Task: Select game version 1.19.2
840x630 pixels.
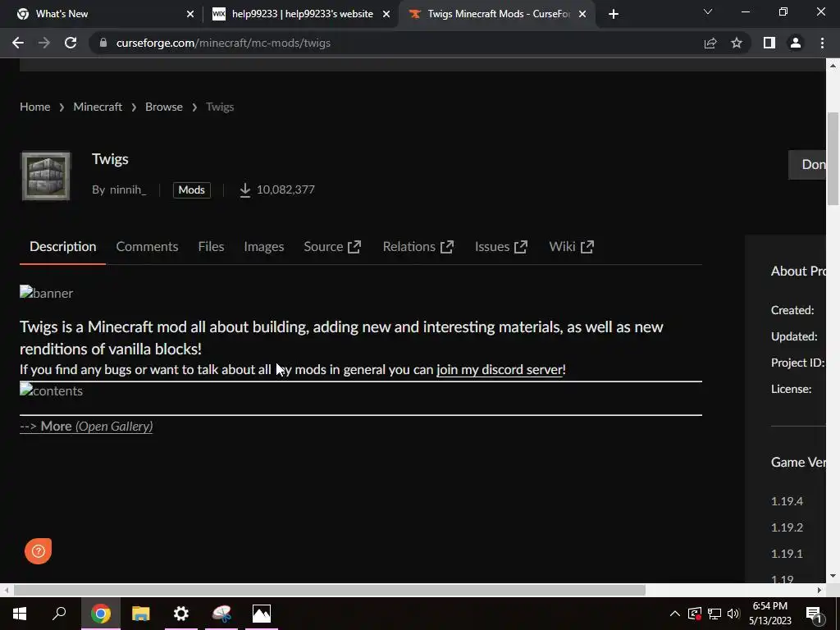Action: tap(787, 527)
